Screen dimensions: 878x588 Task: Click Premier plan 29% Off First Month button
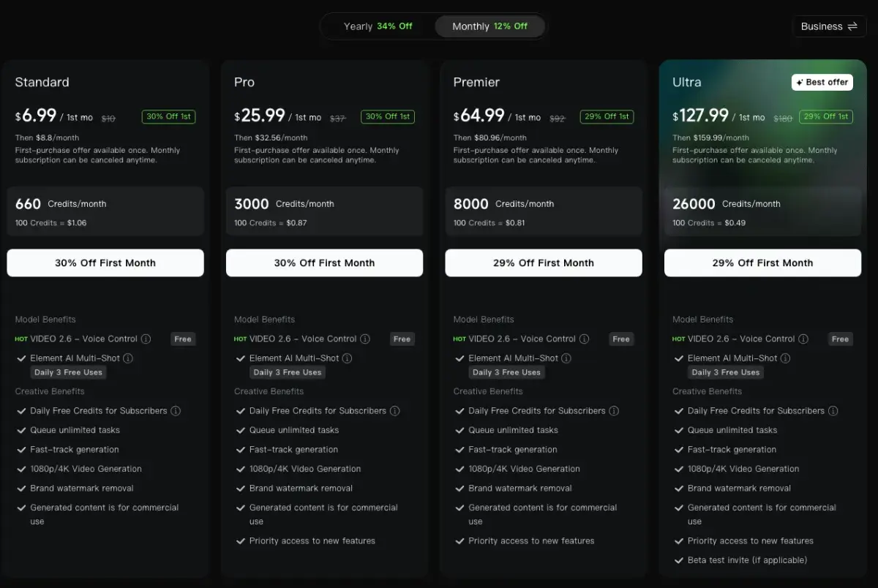coord(544,263)
